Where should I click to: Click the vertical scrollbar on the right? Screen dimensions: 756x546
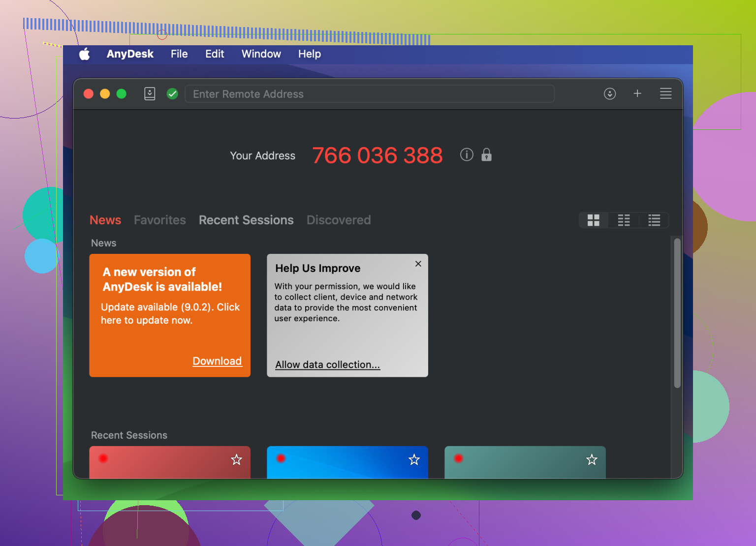click(x=677, y=313)
